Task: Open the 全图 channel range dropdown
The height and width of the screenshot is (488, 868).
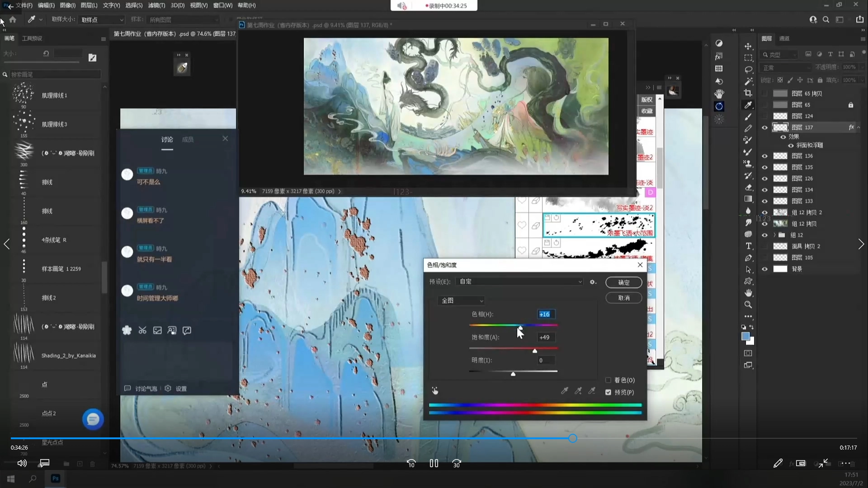Action: (x=461, y=300)
